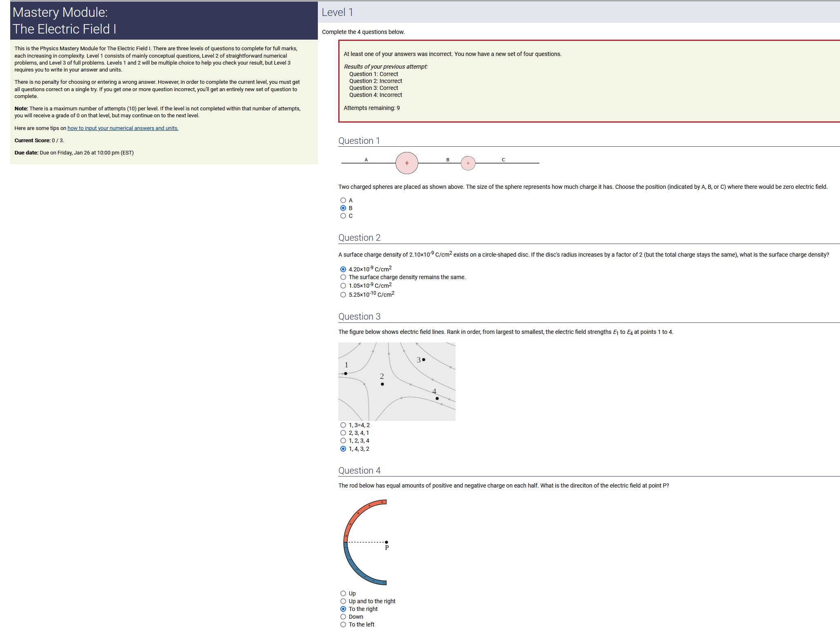Select answer A for Question 1

coord(343,200)
